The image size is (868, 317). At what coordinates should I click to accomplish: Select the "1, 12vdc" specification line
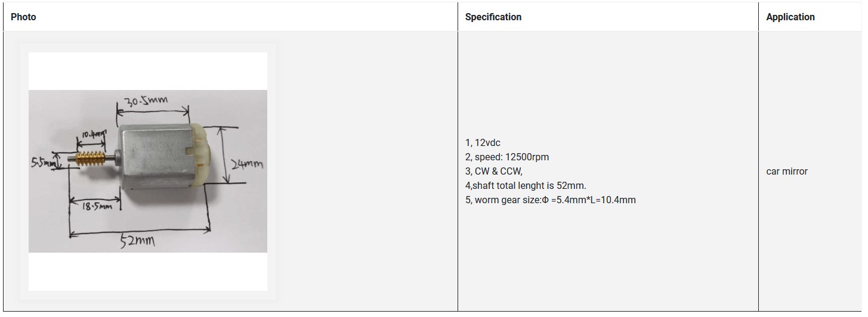483,143
